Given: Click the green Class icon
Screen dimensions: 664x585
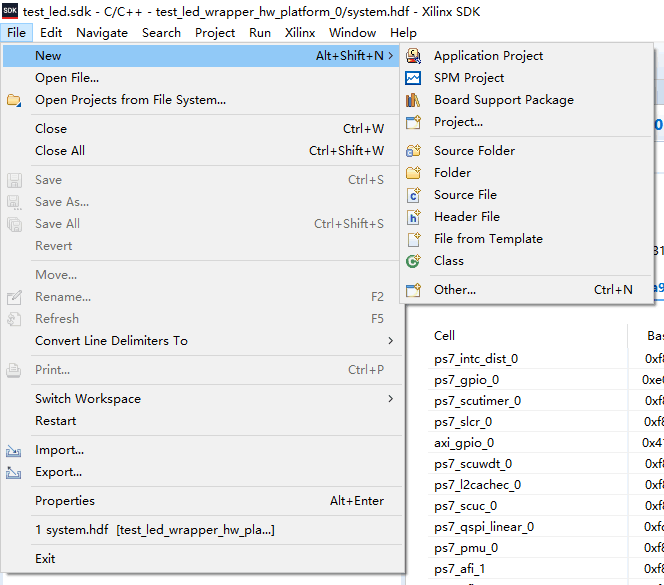Looking at the screenshot, I should pyautogui.click(x=413, y=261).
